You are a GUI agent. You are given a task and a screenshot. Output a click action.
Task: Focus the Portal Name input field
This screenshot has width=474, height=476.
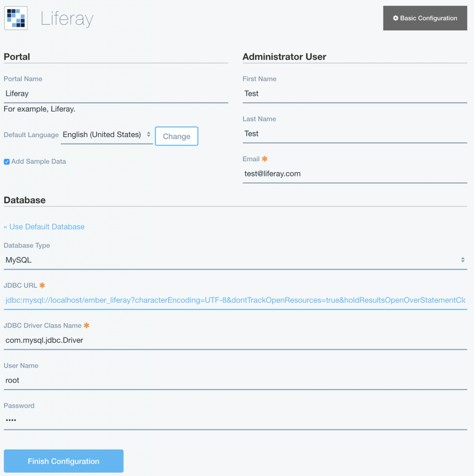[116, 94]
